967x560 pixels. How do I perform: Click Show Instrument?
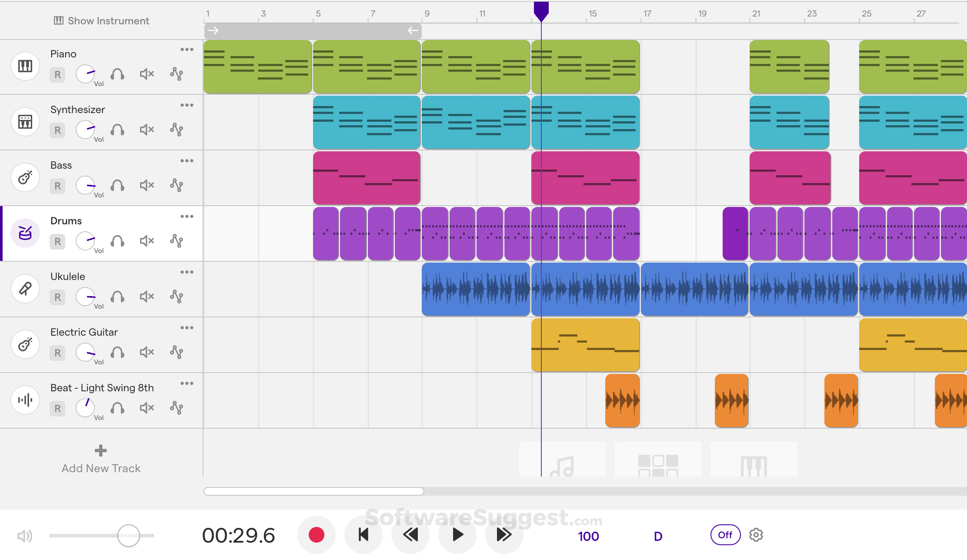[x=100, y=20]
